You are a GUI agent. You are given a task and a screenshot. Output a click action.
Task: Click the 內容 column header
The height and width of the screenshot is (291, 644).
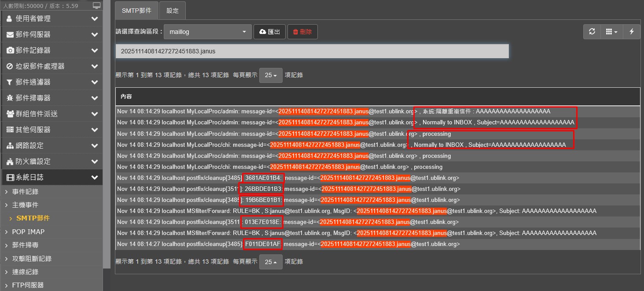(126, 97)
